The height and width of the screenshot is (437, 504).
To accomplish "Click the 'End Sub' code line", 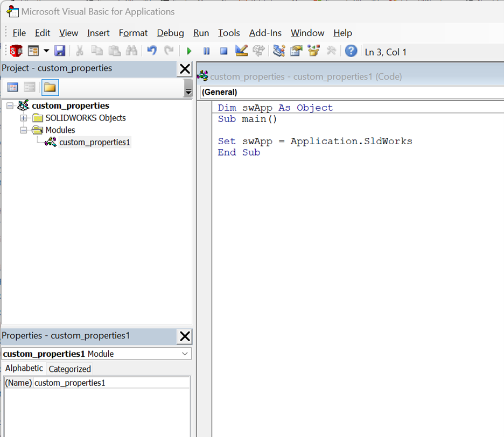I will tap(239, 153).
